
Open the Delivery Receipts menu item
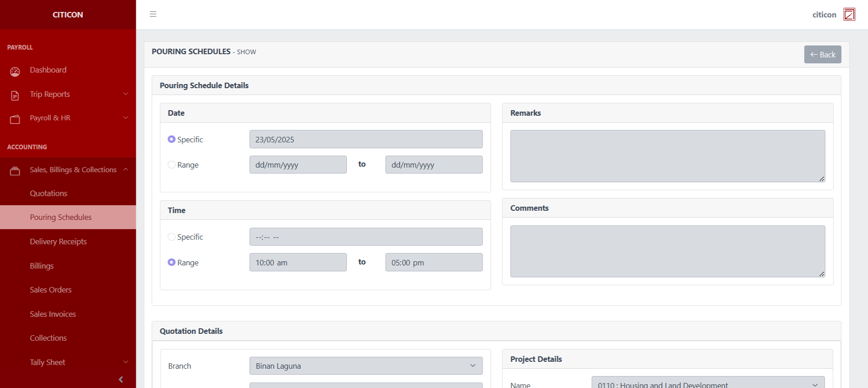58,242
